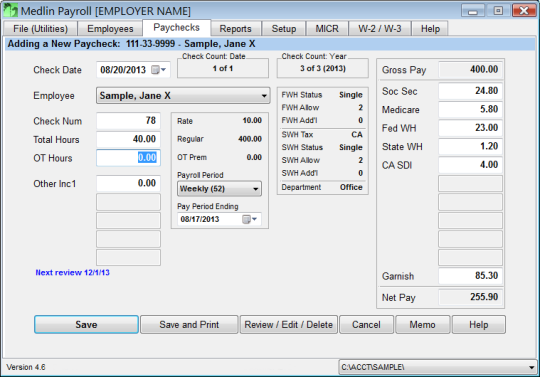Click the FWH Status 'Single' value
540x377 pixels.
(351, 95)
